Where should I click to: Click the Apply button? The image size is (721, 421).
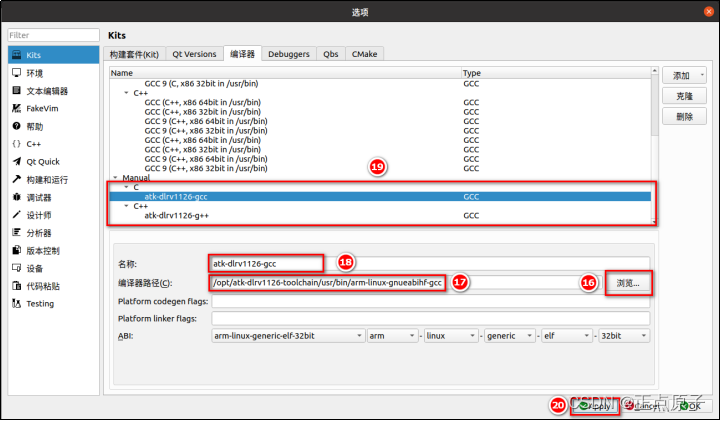coord(595,406)
